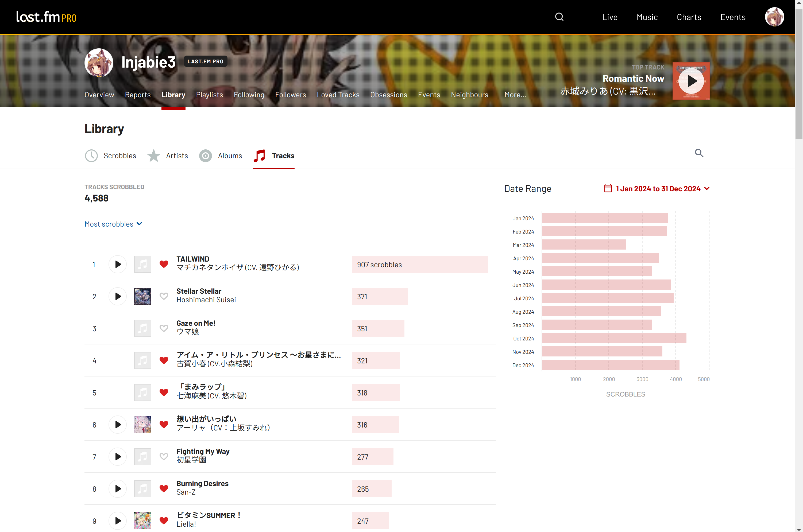This screenshot has width=803, height=532.
Task: Open the Obsessions profile tab
Action: point(389,95)
